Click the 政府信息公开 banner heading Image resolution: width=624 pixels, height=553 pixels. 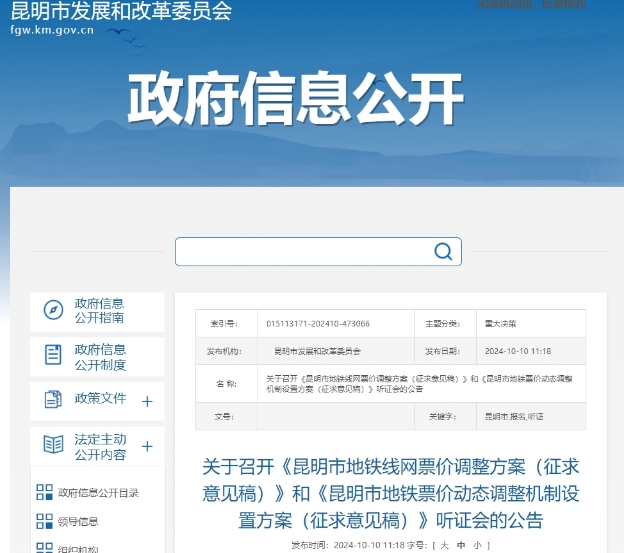[296, 99]
